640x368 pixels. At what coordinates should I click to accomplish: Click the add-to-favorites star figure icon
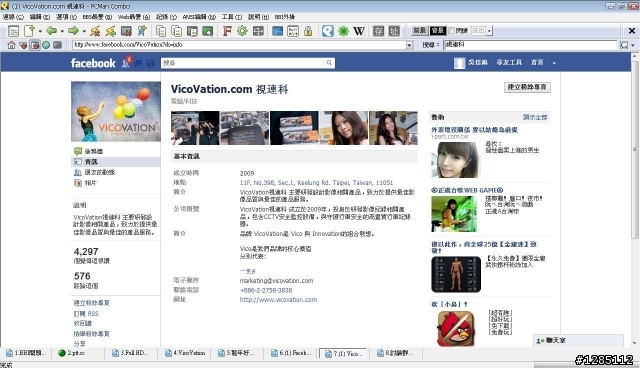142,31
